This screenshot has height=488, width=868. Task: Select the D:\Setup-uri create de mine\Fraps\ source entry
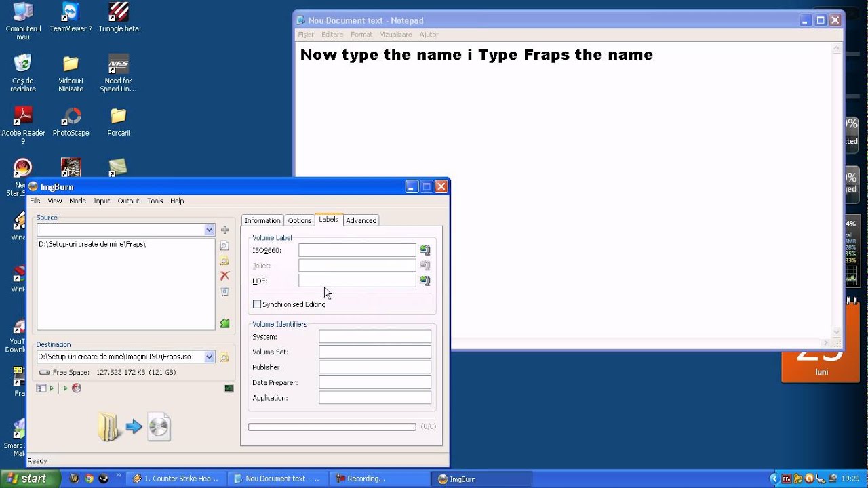(x=92, y=244)
